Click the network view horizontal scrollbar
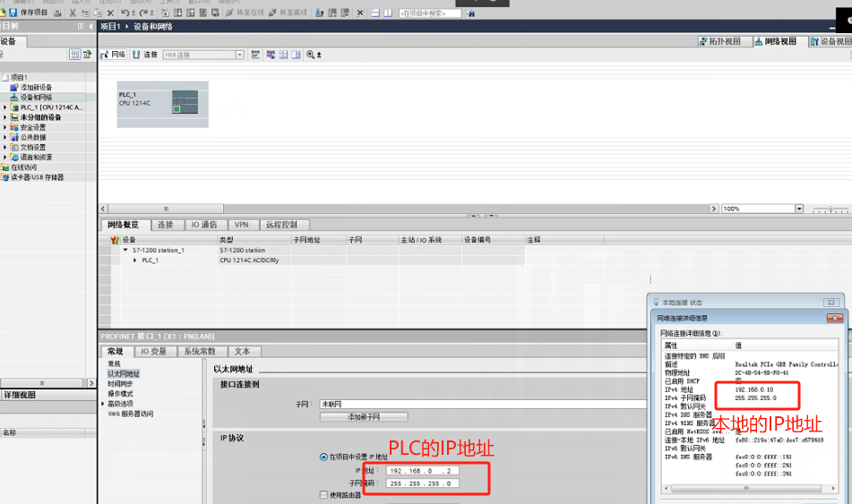Viewport: 852px width, 504px height. pos(166,209)
